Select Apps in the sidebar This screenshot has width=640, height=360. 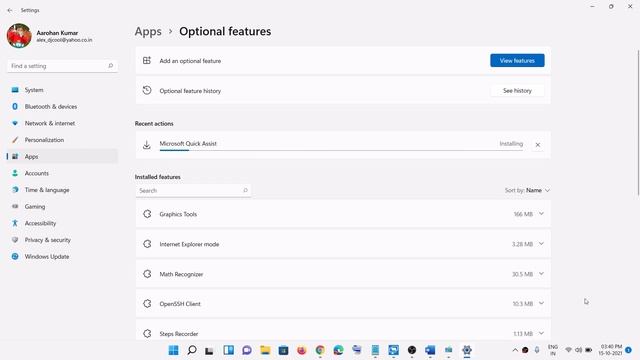pos(62,156)
